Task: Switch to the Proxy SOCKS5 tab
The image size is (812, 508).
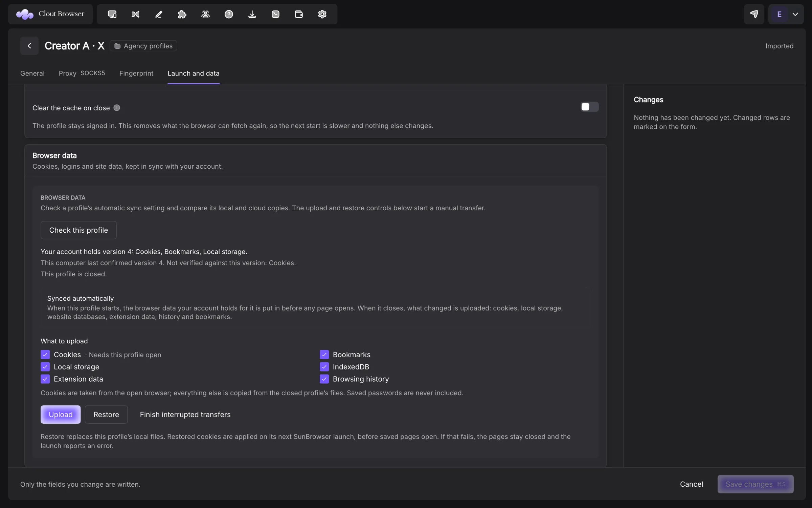Action: click(x=82, y=73)
